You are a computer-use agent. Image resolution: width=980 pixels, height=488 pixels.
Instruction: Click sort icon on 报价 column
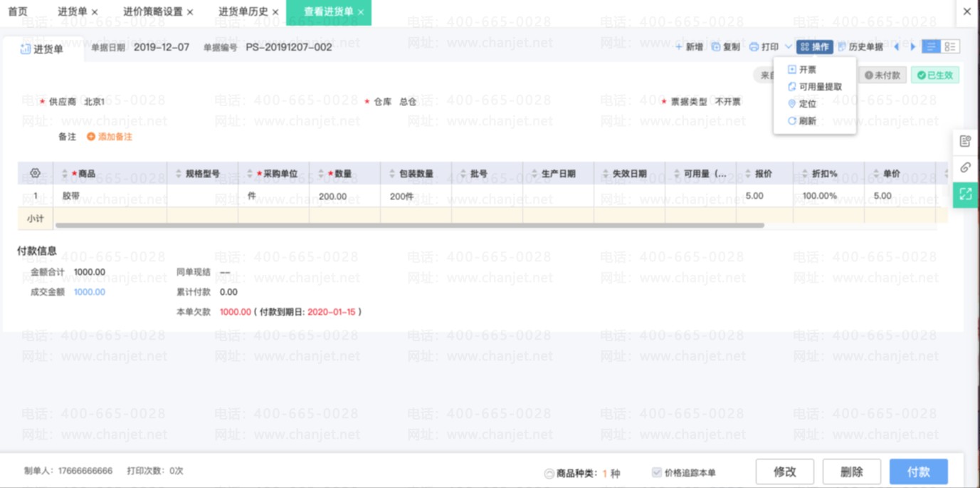pos(748,174)
